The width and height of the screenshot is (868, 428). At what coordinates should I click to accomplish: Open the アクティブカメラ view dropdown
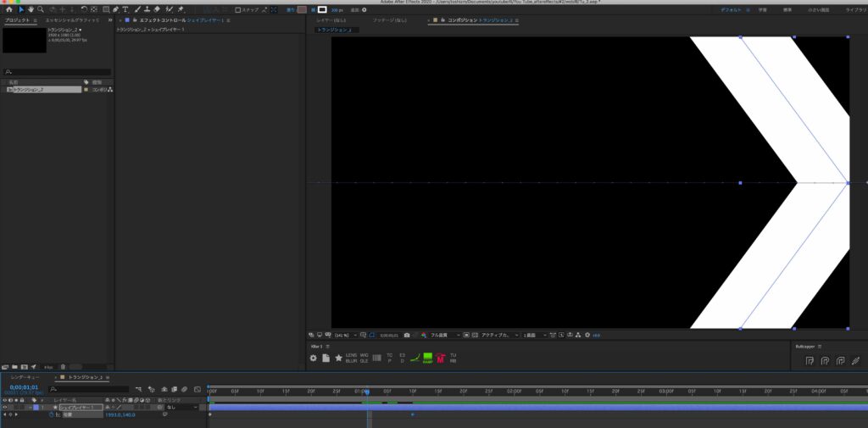coord(500,335)
